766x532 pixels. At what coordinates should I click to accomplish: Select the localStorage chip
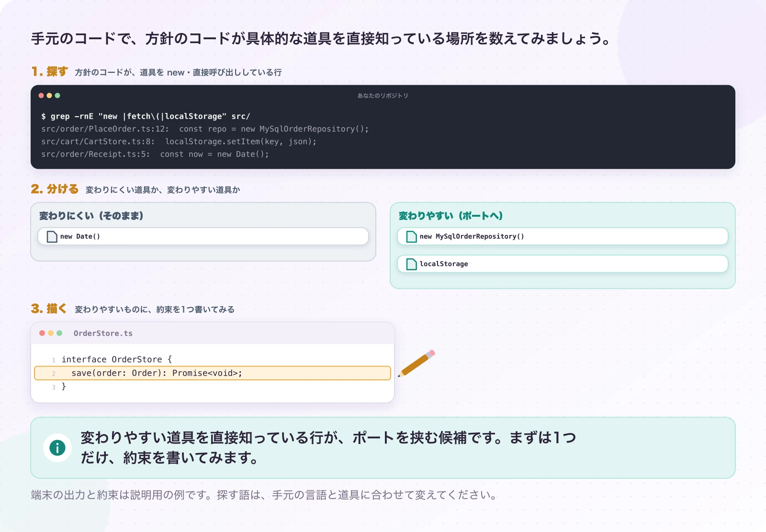pyautogui.click(x=563, y=264)
